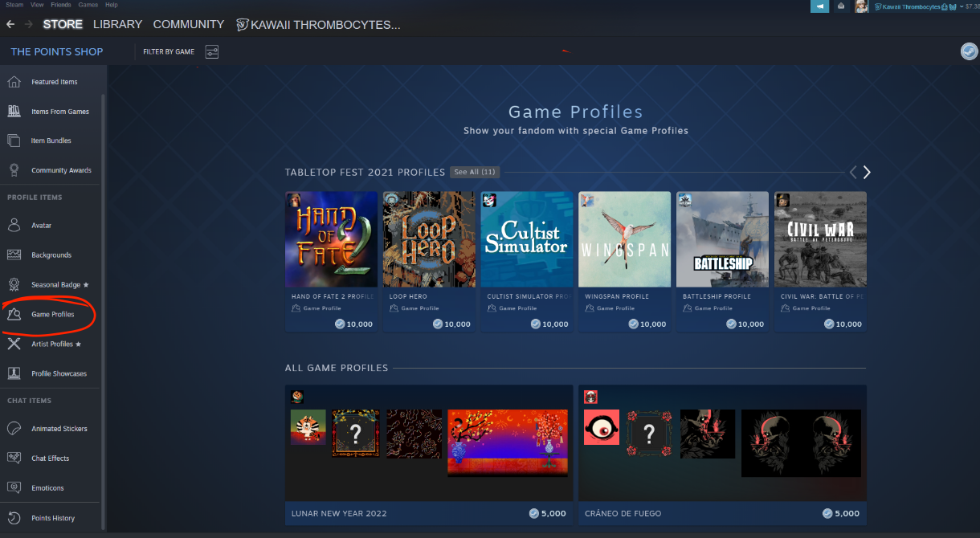Open Artist Profiles section
The image size is (980, 538).
51,344
